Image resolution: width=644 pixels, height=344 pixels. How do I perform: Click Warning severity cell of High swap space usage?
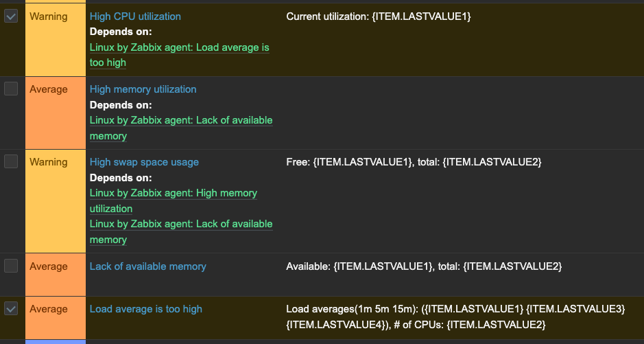tap(56, 201)
